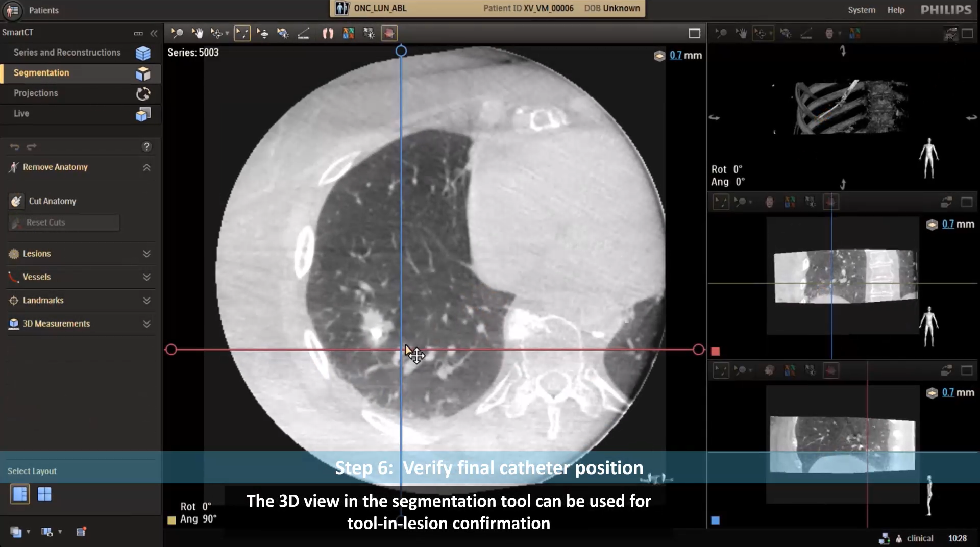This screenshot has width=980, height=547.
Task: Click the redo arrow
Action: 31,147
